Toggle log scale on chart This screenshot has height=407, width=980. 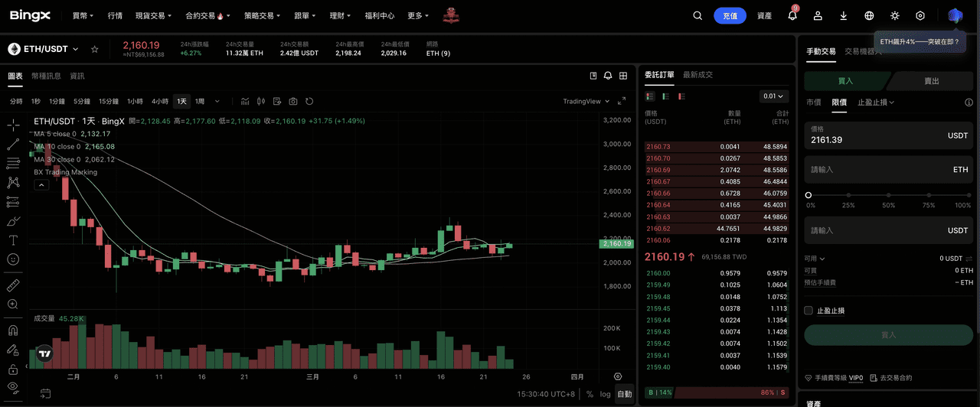(606, 394)
